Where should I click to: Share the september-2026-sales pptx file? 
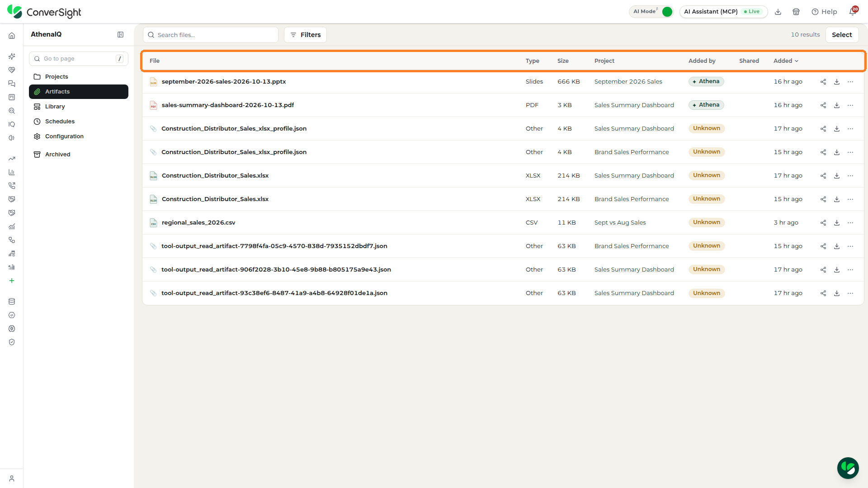coord(823,82)
